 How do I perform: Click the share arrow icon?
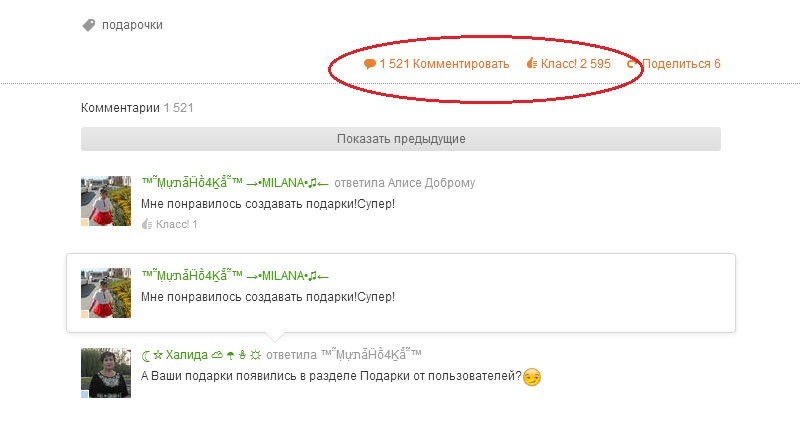632,64
